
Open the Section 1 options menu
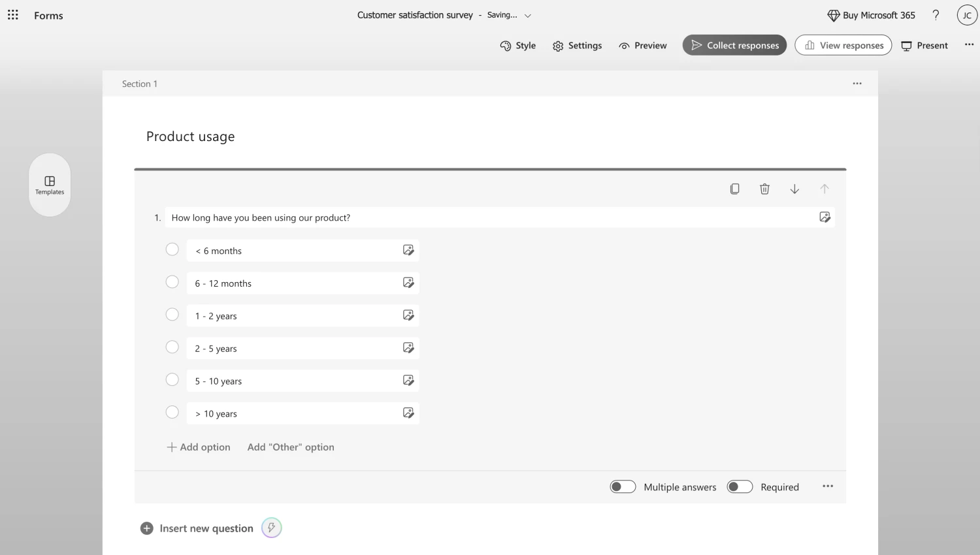point(857,84)
